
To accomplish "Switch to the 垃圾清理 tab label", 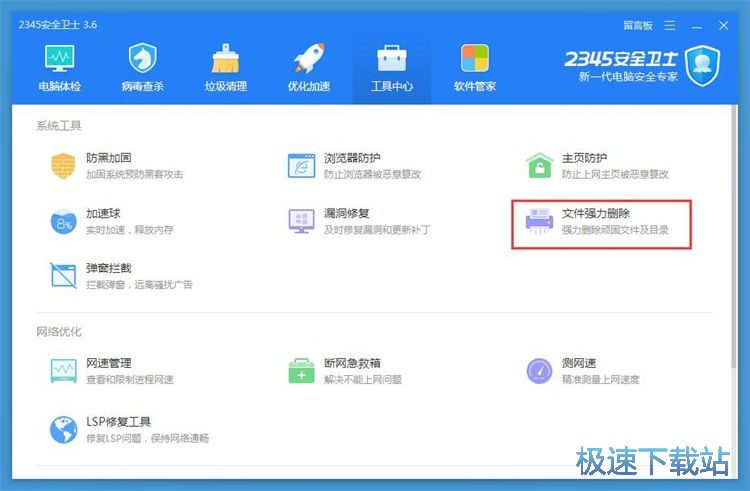I will [225, 87].
